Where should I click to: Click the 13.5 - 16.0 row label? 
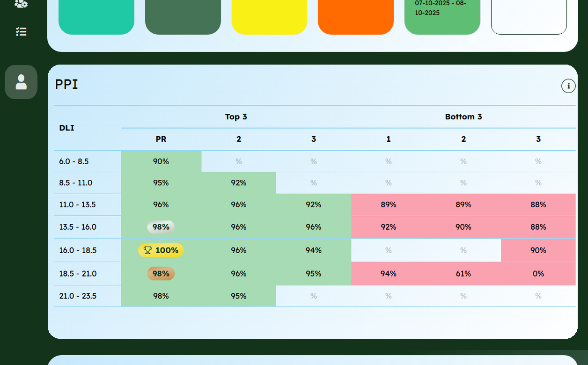click(x=78, y=227)
